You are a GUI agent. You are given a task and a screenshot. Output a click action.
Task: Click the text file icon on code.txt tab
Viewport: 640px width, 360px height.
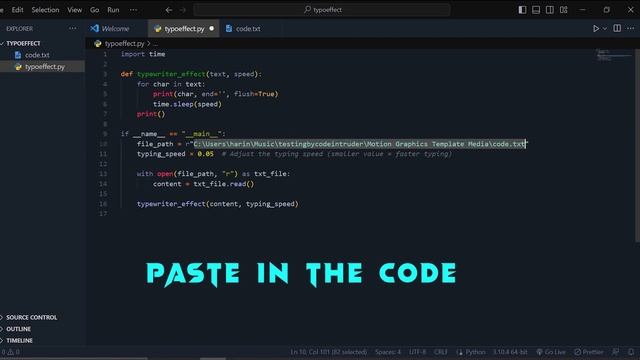point(229,28)
